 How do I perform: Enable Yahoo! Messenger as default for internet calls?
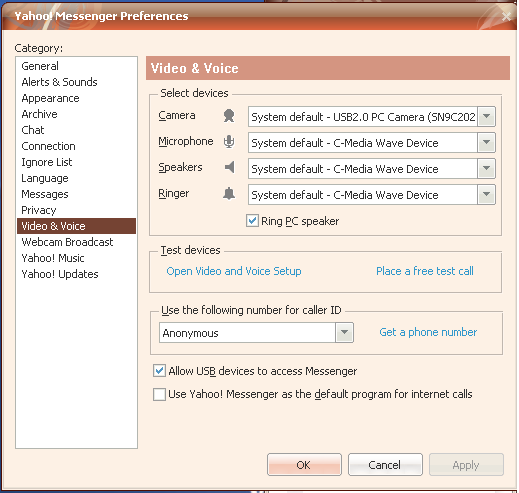pos(159,394)
